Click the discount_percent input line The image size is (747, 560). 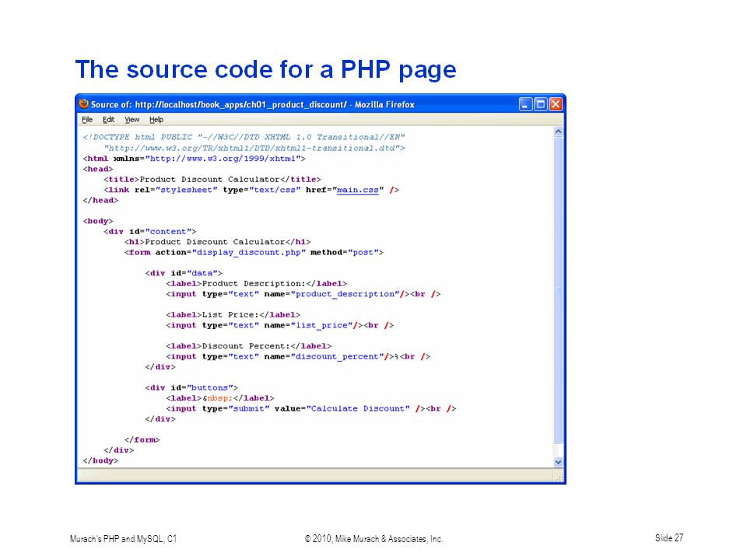click(298, 357)
